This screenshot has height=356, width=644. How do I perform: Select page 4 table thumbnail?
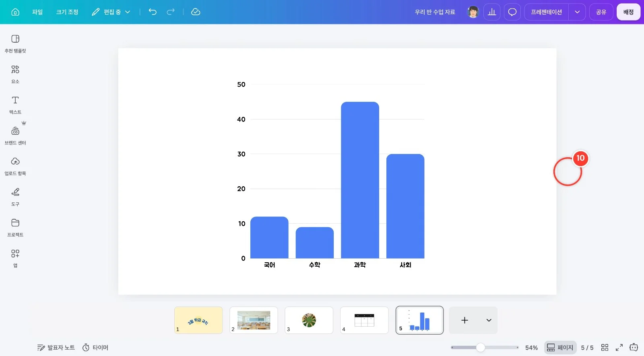point(364,320)
